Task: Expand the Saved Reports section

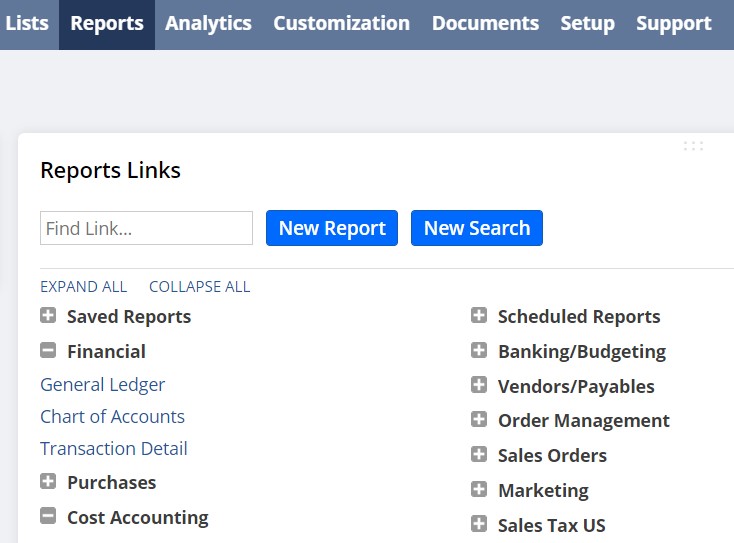Action: pyautogui.click(x=48, y=316)
